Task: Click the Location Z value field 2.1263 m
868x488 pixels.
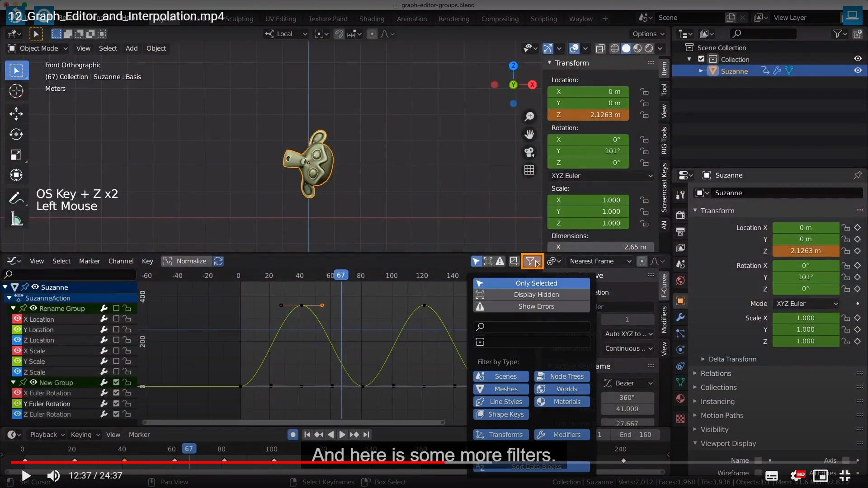Action: tap(588, 115)
